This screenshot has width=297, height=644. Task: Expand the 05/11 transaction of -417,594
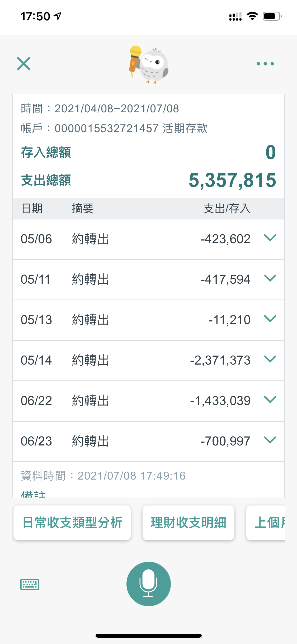click(270, 278)
